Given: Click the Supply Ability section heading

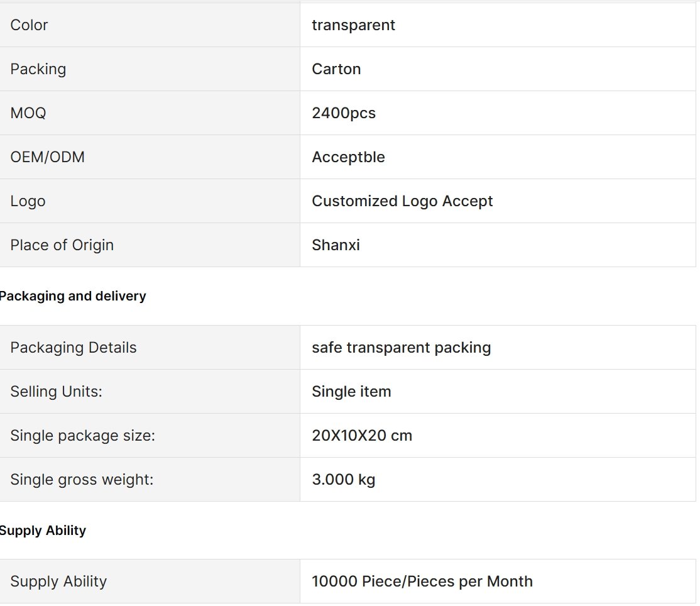Looking at the screenshot, I should (43, 531).
